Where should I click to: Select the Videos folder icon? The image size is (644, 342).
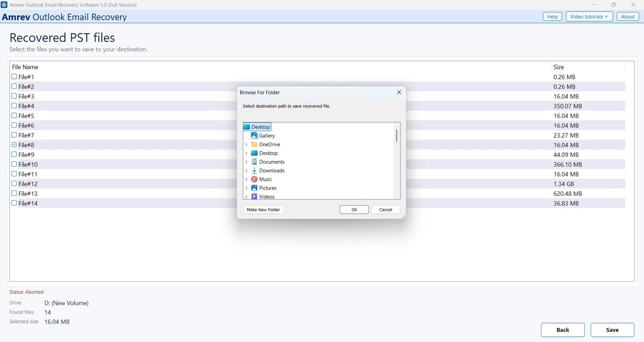254,196
